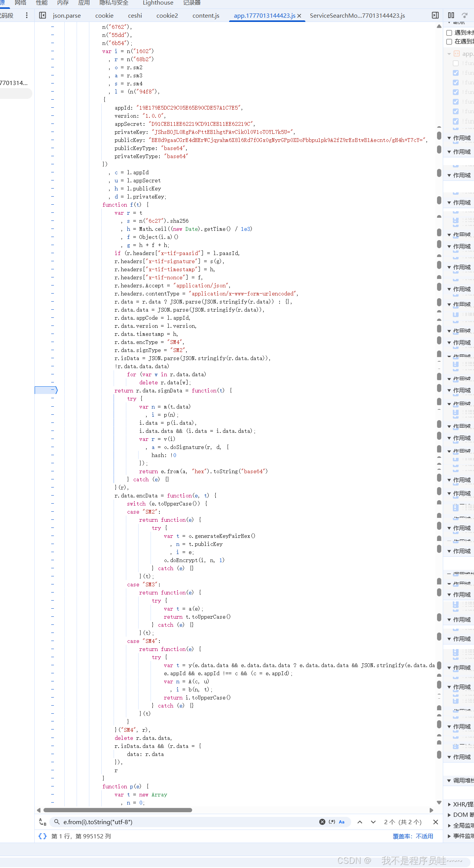The width and height of the screenshot is (474, 868).
Task: Switch to the json.parse file tab
Action: coord(67,16)
